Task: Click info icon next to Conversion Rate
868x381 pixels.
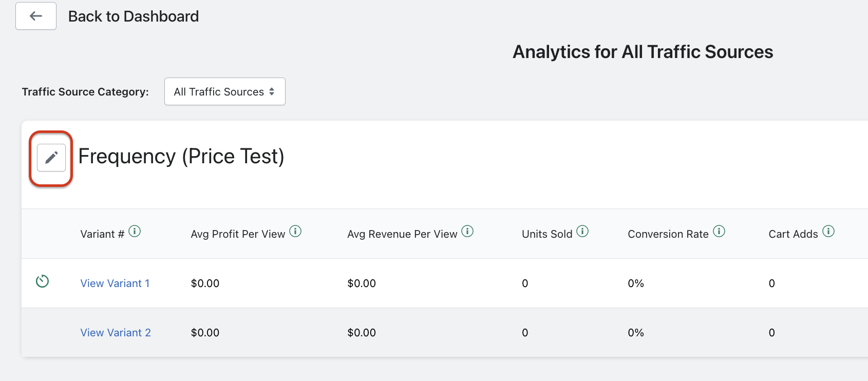Action: (719, 231)
